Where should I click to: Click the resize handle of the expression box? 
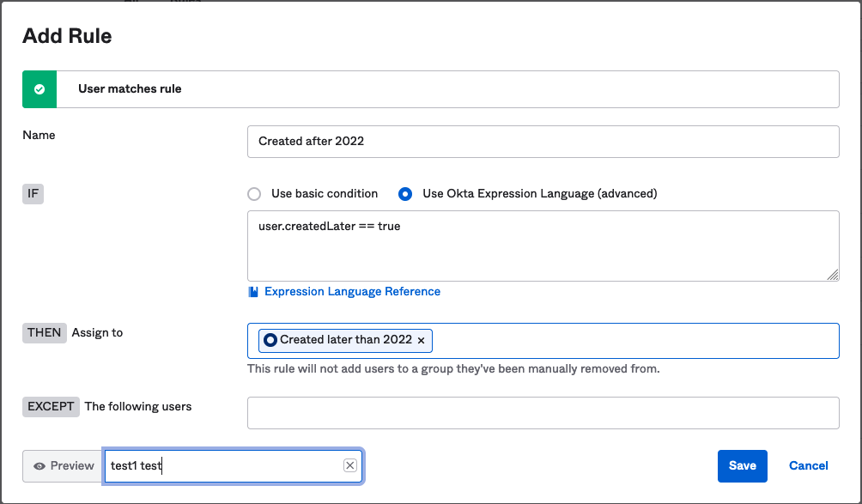[833, 275]
